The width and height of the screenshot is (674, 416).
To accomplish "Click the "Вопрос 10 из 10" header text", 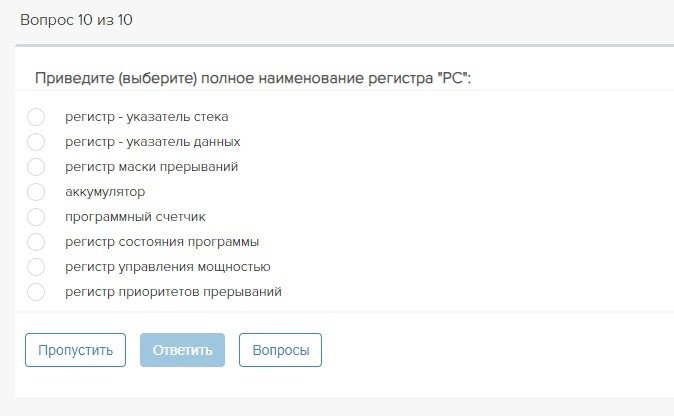I will click(x=77, y=20).
